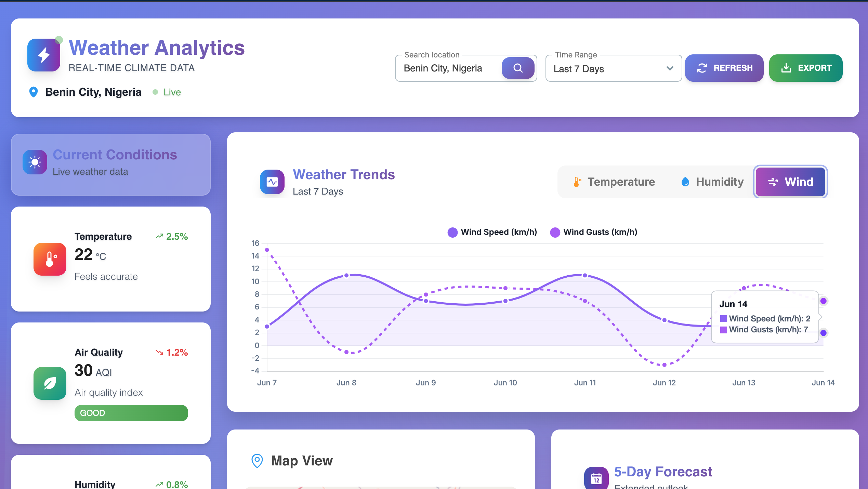Select the Temperature trends tab
The image size is (868, 489).
click(614, 182)
